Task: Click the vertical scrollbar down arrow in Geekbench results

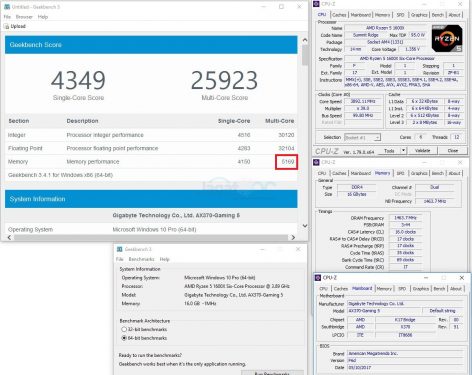Action: (x=305, y=226)
